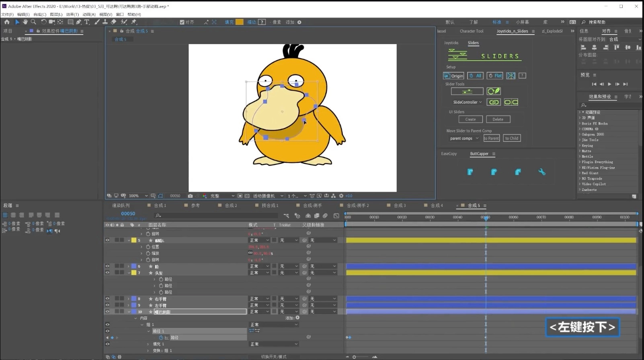Click the ButtCapper wrench settings icon

tap(541, 172)
